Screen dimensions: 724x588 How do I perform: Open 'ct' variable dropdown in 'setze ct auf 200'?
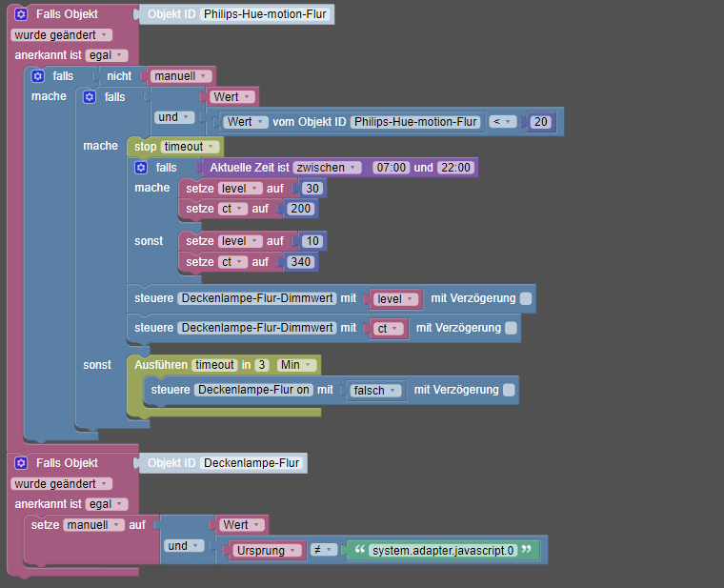(x=232, y=209)
